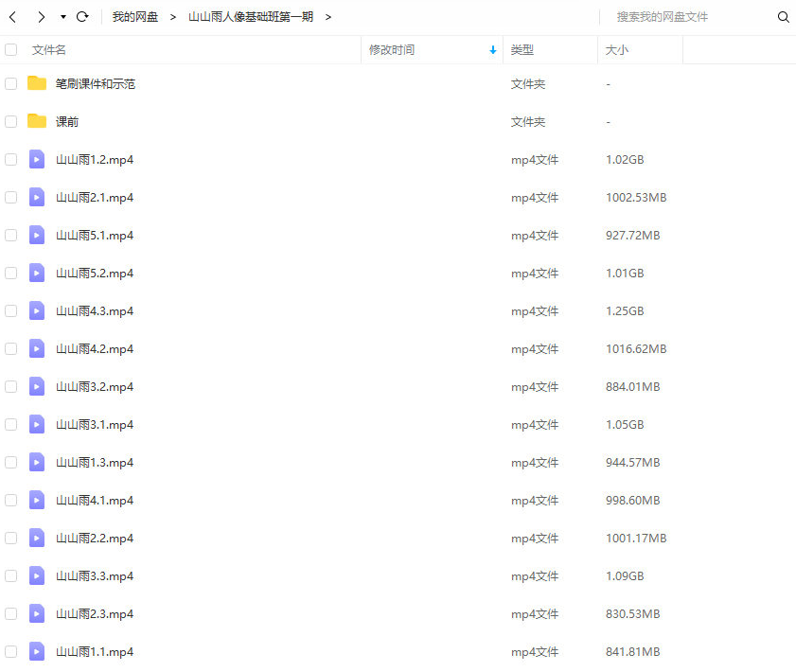796x672 pixels.
Task: Refresh the current folder listing
Action: click(x=82, y=17)
